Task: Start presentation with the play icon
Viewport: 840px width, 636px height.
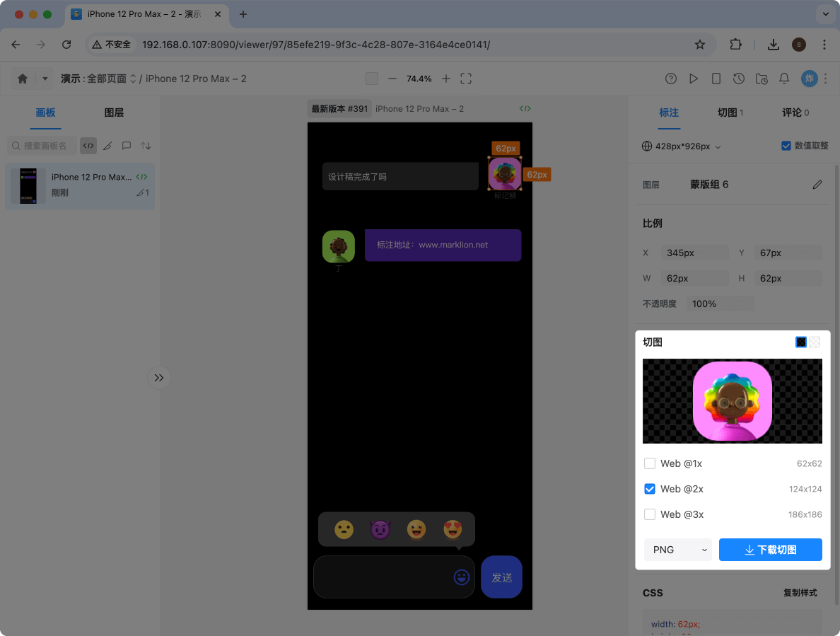Action: (694, 79)
